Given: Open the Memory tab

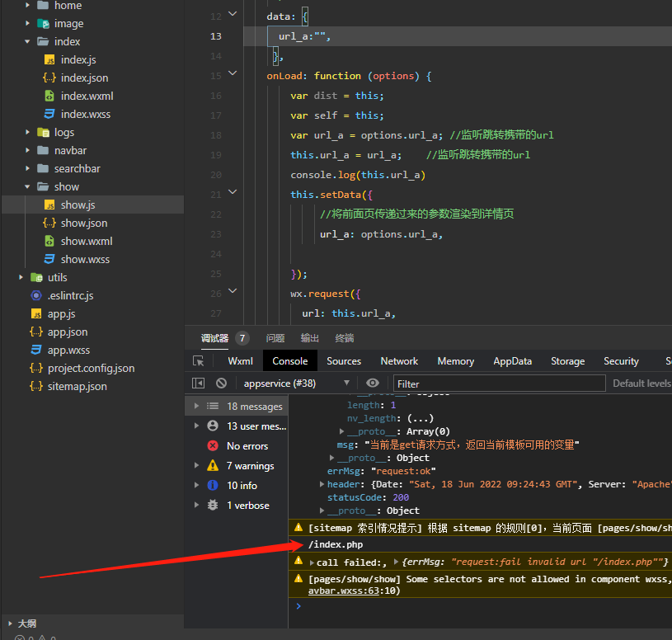Looking at the screenshot, I should (x=456, y=361).
